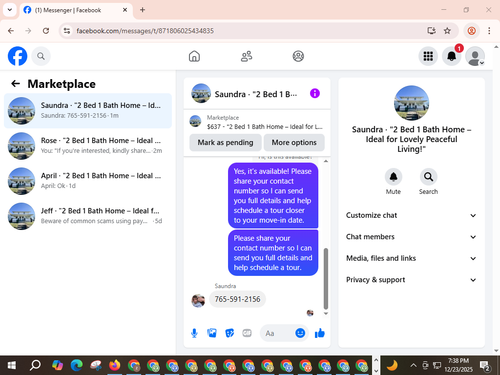Open the taskbar clock and date
Image resolution: width=500 pixels, height=375 pixels.
[458, 365]
